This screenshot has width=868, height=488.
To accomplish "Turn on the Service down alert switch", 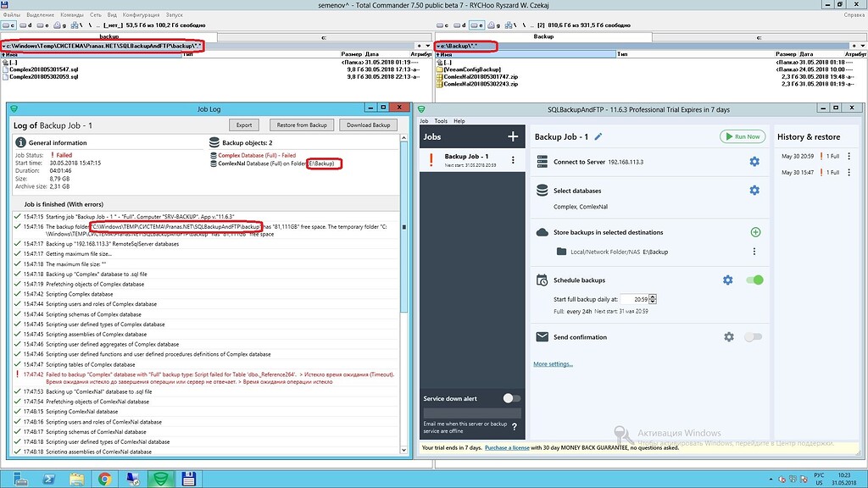I will tap(511, 398).
